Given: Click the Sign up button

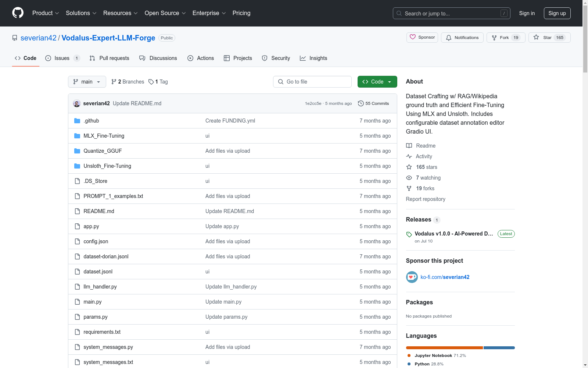Looking at the screenshot, I should click(557, 13).
